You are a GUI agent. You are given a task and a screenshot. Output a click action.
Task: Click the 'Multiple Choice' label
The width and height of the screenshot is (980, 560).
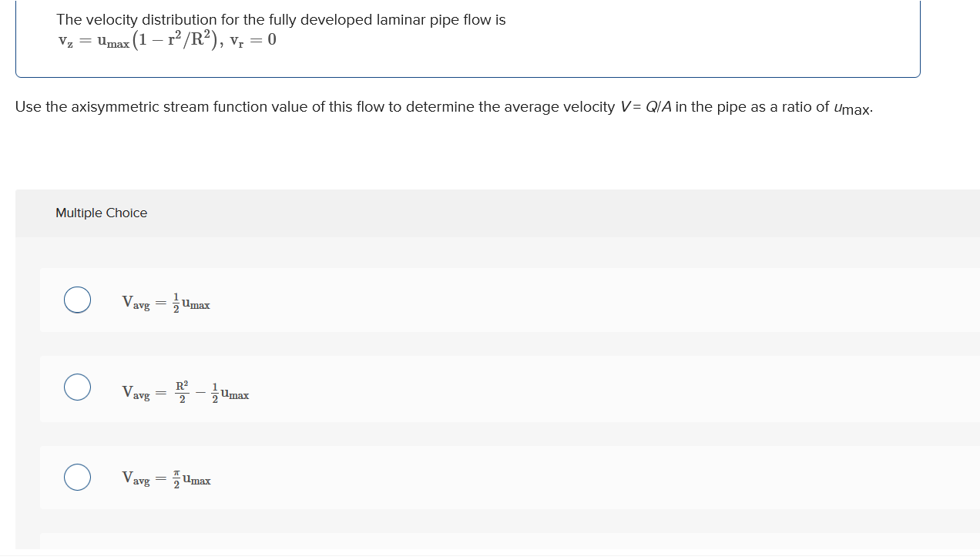[101, 213]
